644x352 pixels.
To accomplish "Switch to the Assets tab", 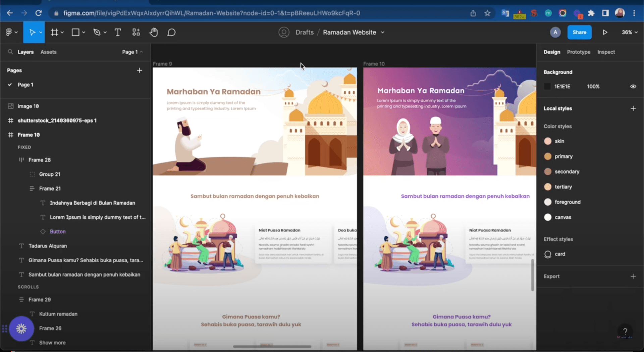I will tap(48, 52).
